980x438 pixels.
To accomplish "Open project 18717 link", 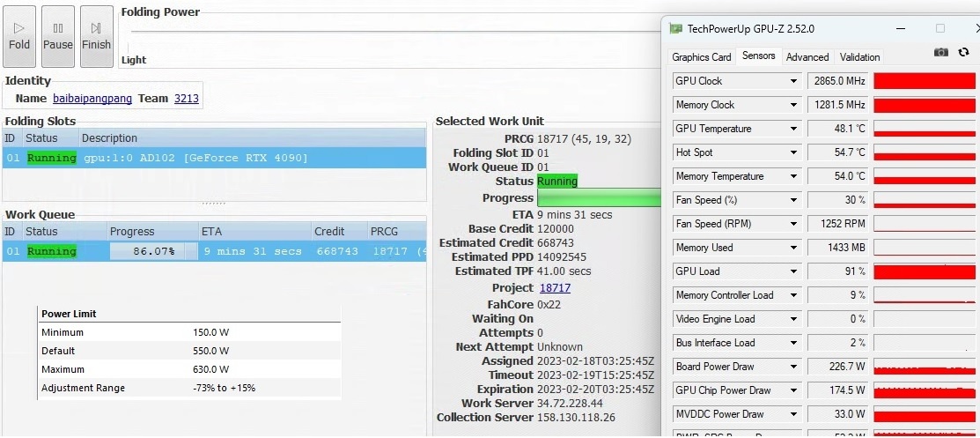I will coord(555,288).
